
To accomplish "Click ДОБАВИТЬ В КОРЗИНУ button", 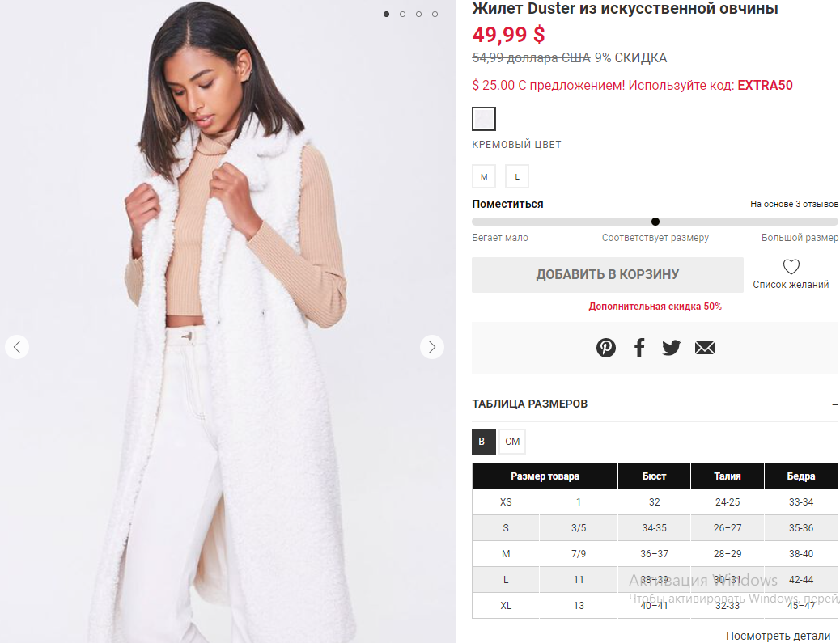I will pyautogui.click(x=607, y=275).
